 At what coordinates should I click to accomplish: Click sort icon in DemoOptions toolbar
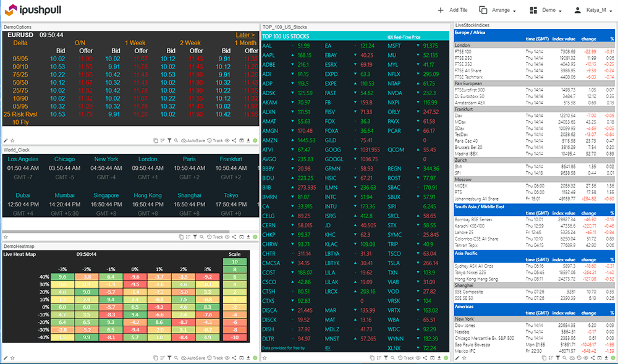163,140
